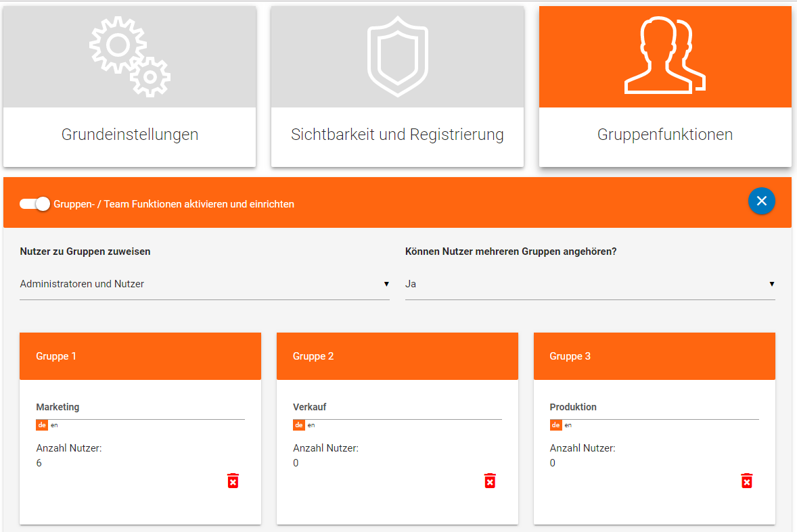
Task: Toggle Gruppen- / Team Funktionen switch
Action: tap(35, 203)
